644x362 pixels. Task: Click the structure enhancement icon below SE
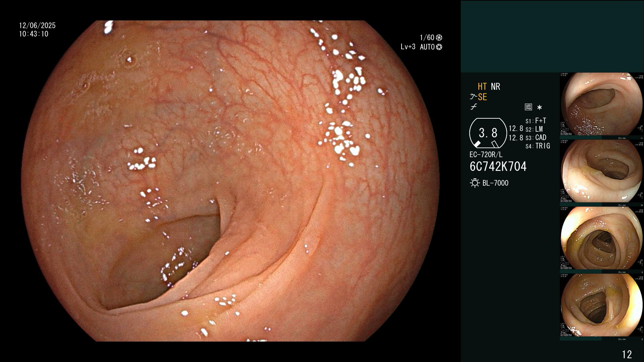tap(474, 107)
